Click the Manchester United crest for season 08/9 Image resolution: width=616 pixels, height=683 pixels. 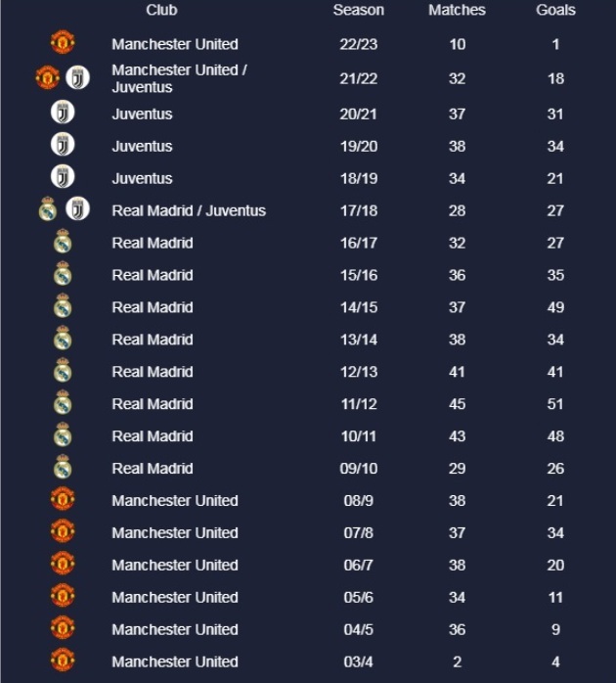(x=63, y=500)
